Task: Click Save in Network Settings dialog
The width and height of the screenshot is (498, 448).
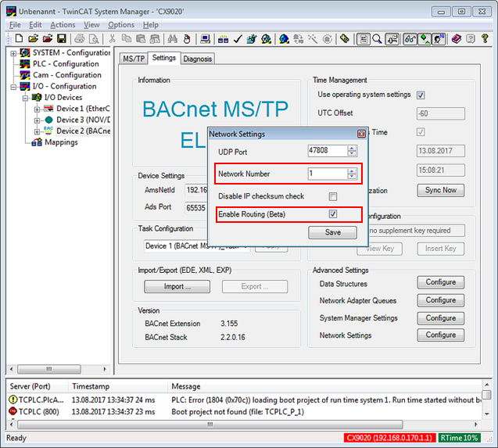Action: [x=332, y=232]
